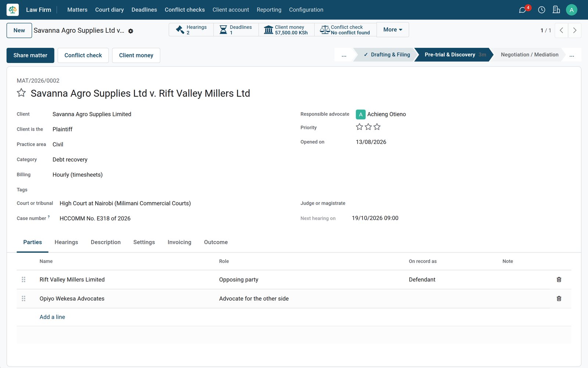Go to next record arrow

coord(575,31)
